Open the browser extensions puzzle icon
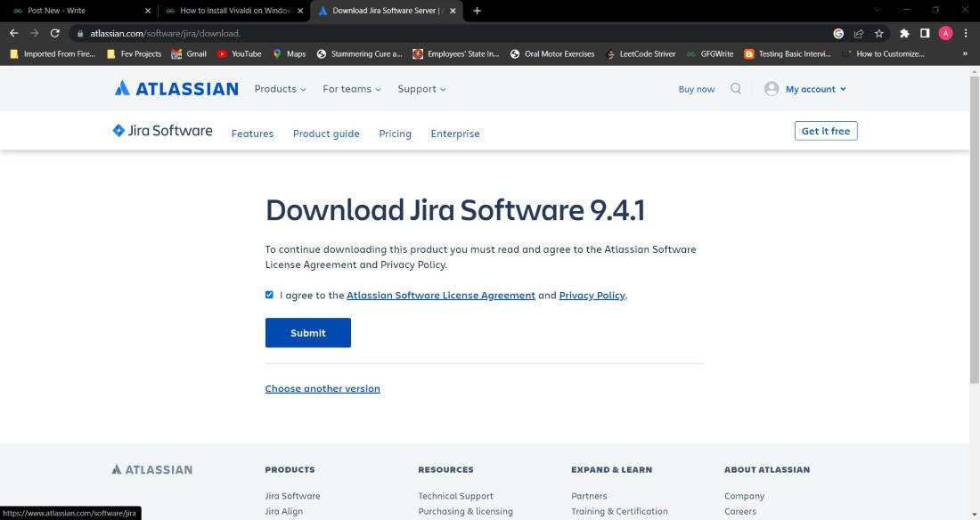The height and width of the screenshot is (520, 980). click(x=902, y=33)
